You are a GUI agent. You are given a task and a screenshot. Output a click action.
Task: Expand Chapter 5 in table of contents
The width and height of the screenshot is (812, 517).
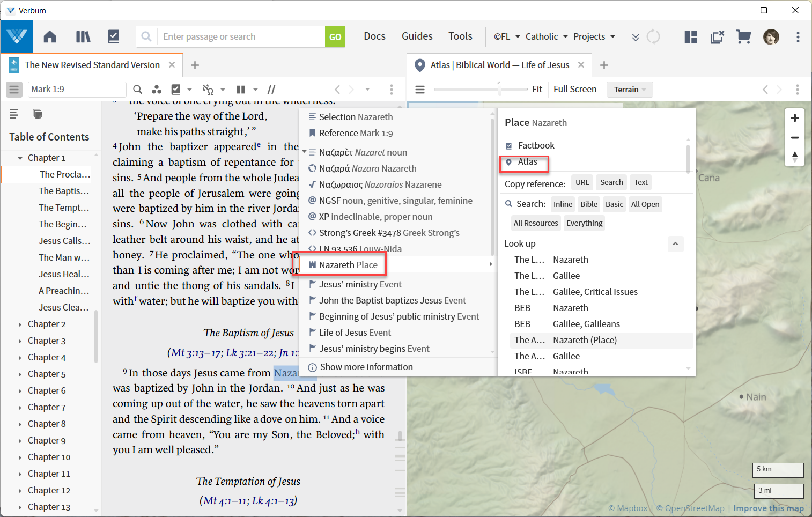click(x=20, y=374)
